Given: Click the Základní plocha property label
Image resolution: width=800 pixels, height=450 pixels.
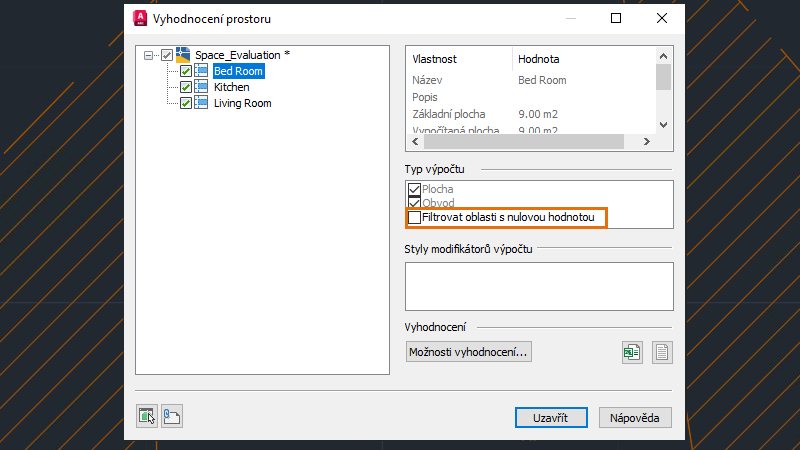Looking at the screenshot, I should 448,114.
